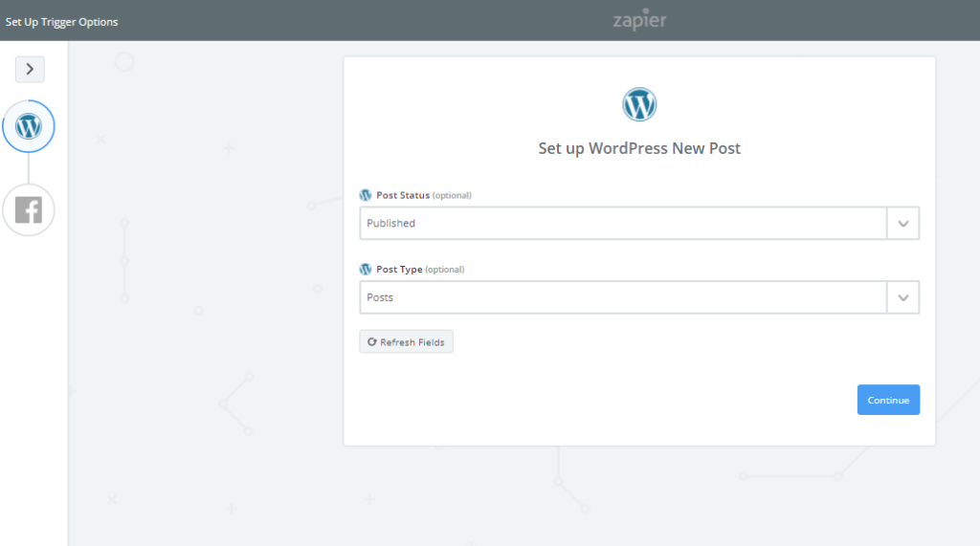980x546 pixels.
Task: Click the Refresh Fields button label
Action: pyautogui.click(x=412, y=342)
